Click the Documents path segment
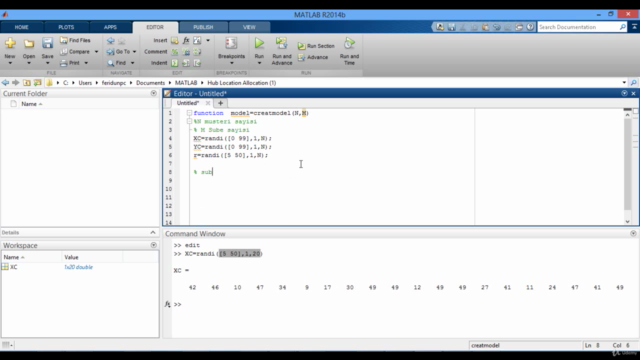640x360 pixels. click(150, 83)
